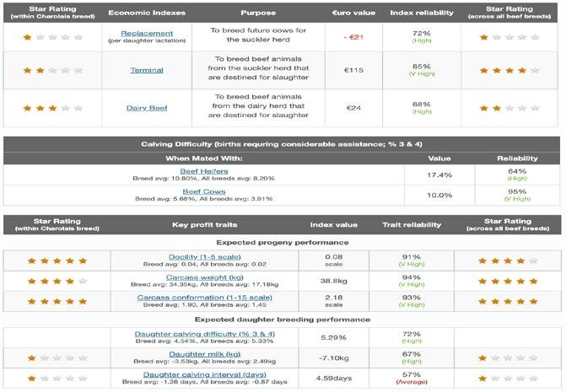Click the Replacement row within-breed star rating
This screenshot has width=566, height=392.
[x=52, y=37]
